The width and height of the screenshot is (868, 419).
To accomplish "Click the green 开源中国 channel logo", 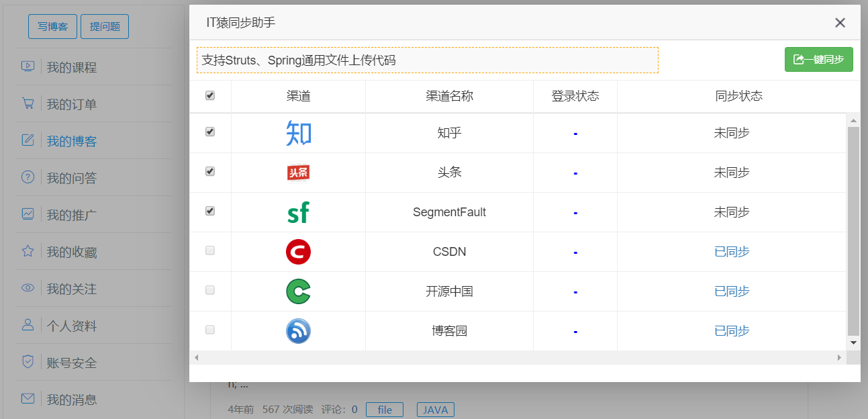I will tap(298, 291).
